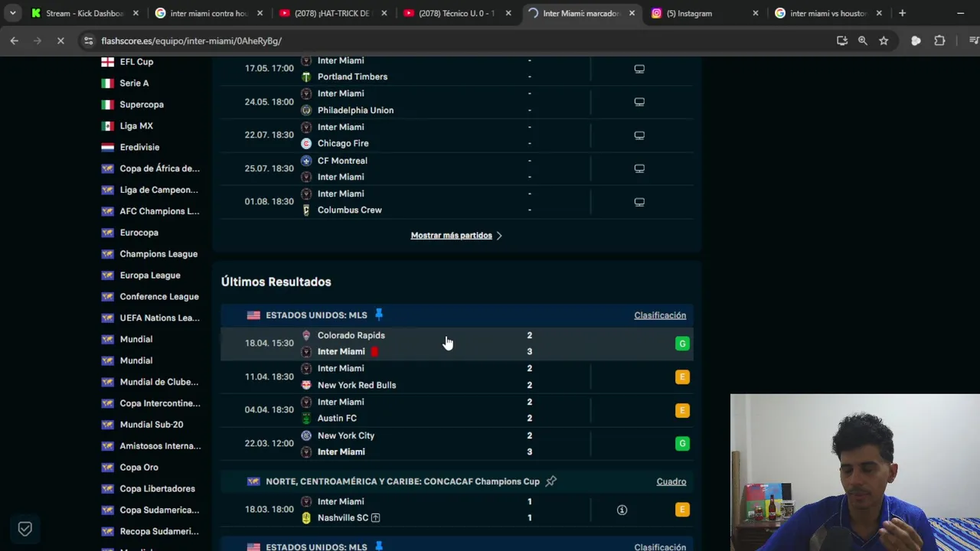
Task: Click the CONCACAF Champions Cup header title
Action: tap(403, 481)
